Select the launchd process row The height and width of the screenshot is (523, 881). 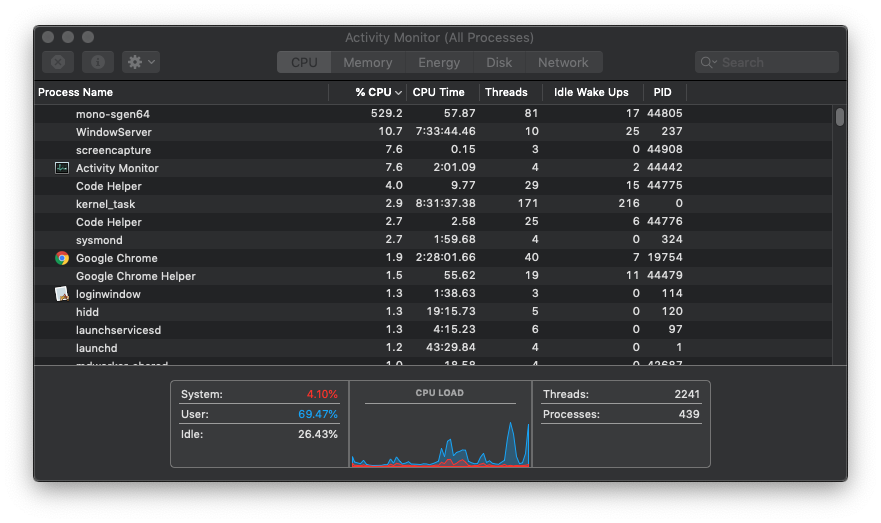point(433,348)
